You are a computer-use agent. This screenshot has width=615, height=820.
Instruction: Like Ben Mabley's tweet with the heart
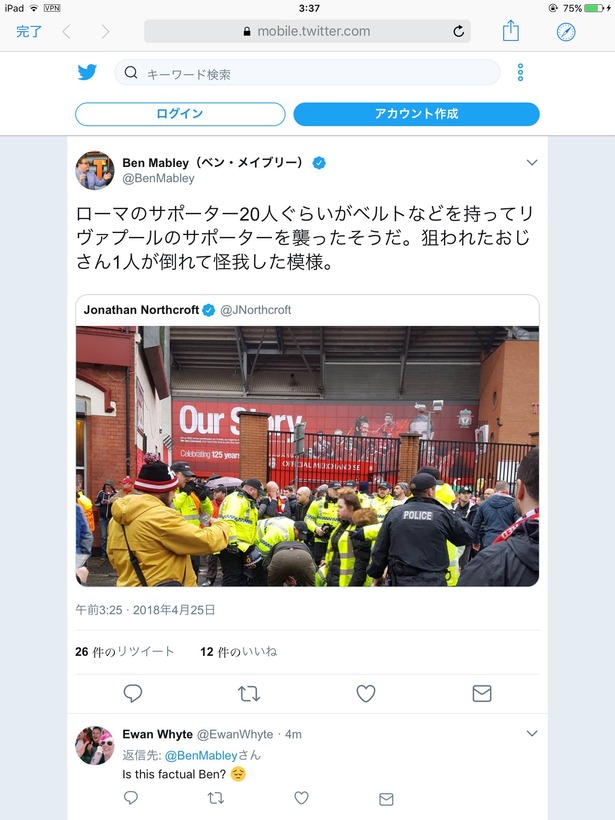[366, 693]
